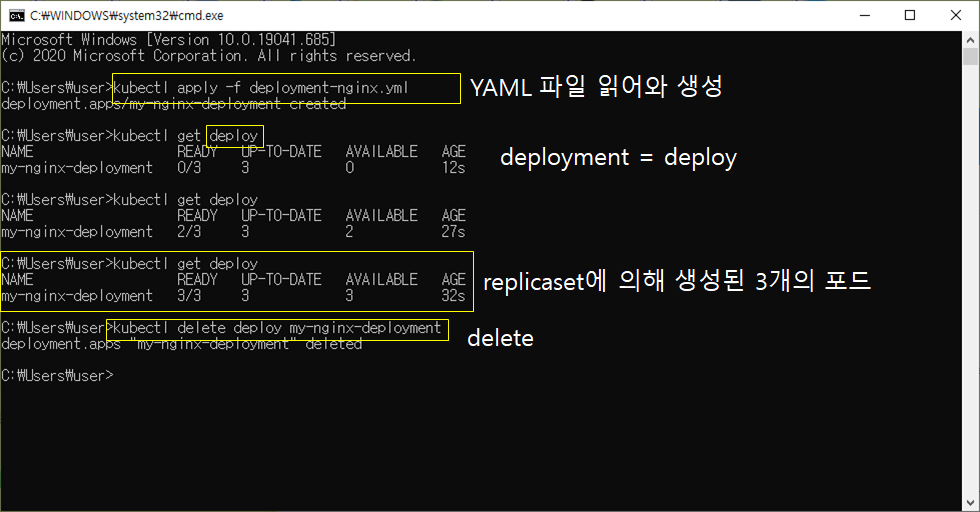Click 'my-nginx-deployment' in the 0/3 row

tap(77, 168)
